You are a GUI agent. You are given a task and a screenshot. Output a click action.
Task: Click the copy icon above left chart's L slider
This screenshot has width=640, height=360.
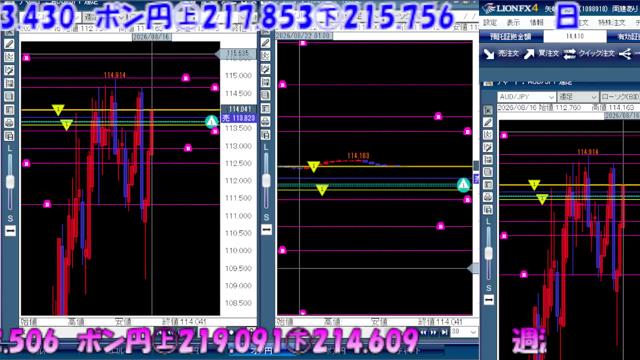pyautogui.click(x=10, y=136)
